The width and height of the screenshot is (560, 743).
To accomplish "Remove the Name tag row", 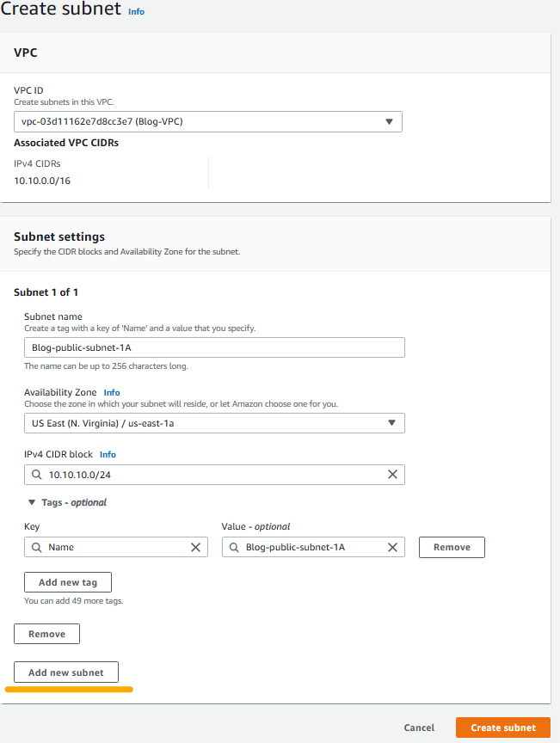I will click(452, 547).
